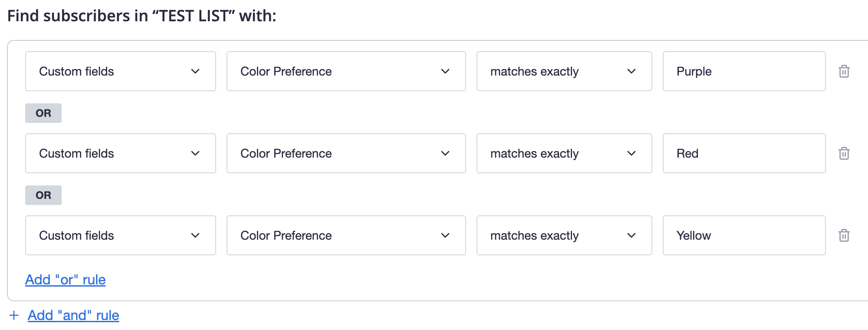Image resolution: width=868 pixels, height=330 pixels.
Task: Select the Yellow value input field
Action: [743, 235]
